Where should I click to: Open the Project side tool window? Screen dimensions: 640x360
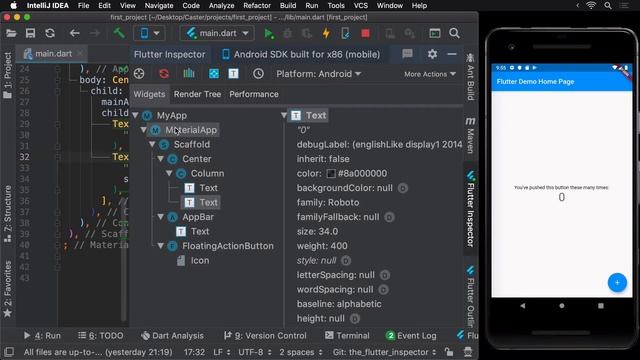click(x=7, y=76)
